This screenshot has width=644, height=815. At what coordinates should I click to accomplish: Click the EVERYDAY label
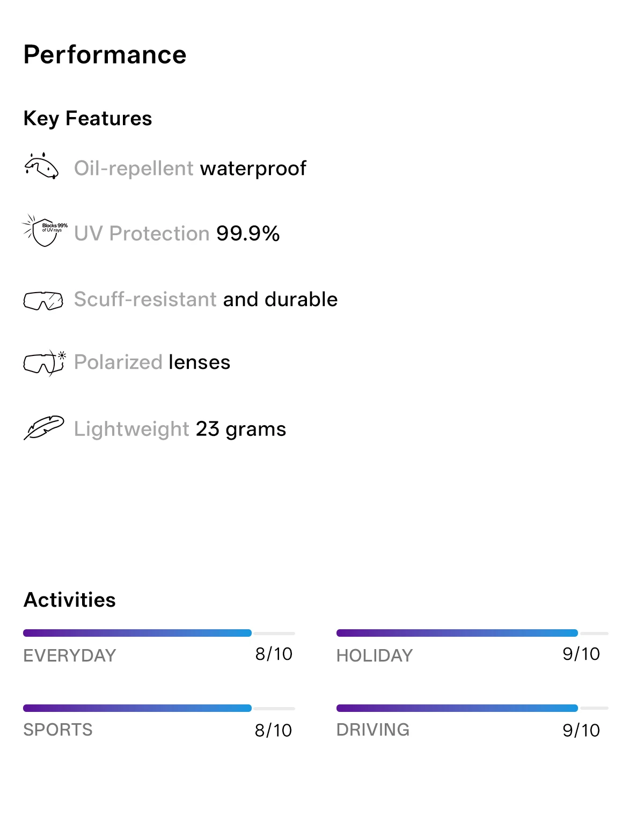(70, 656)
